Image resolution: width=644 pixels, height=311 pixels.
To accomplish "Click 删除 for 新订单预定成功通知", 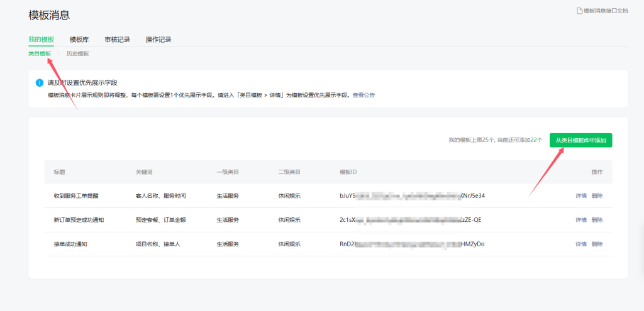I will coord(597,220).
